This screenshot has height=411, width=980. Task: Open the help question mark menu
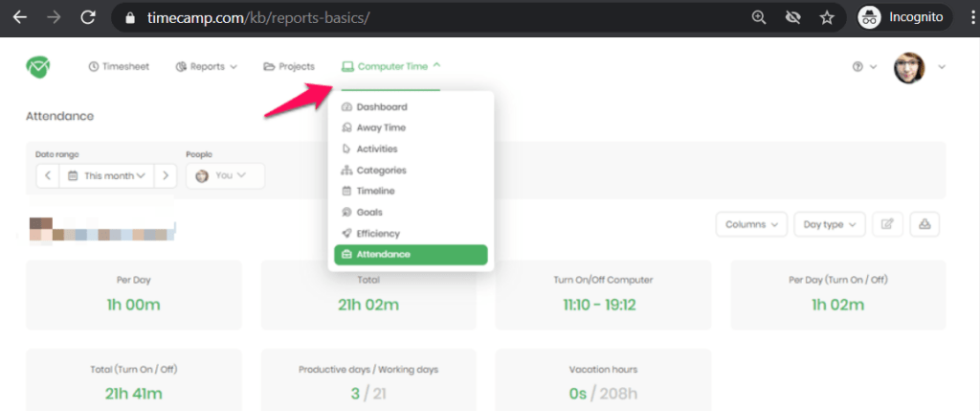865,67
